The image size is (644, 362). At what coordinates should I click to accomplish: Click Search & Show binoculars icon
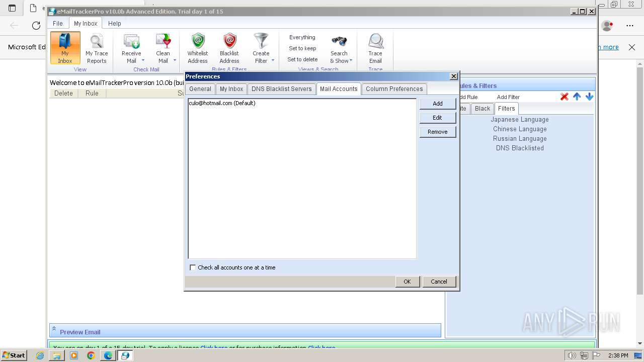click(339, 41)
